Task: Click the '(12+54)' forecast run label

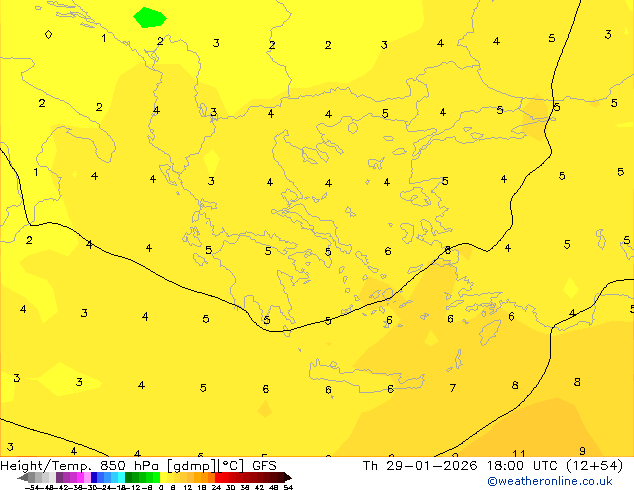Action: point(594,466)
